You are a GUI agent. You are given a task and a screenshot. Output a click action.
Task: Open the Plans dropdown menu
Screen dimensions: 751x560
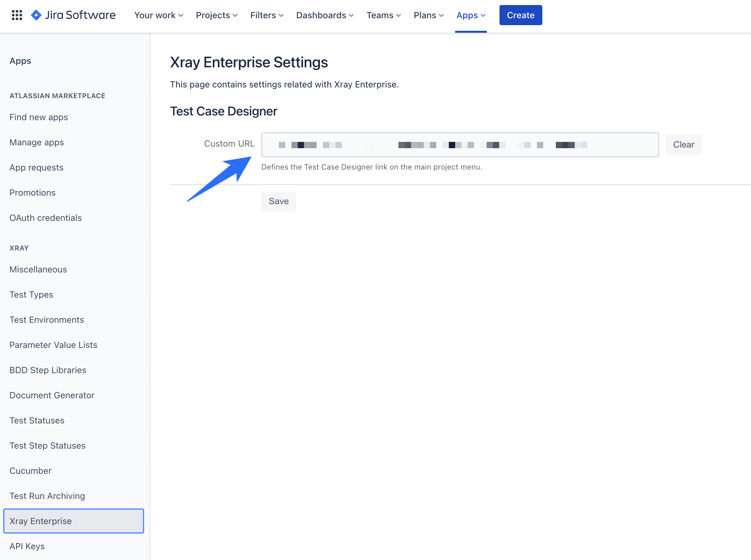click(429, 15)
